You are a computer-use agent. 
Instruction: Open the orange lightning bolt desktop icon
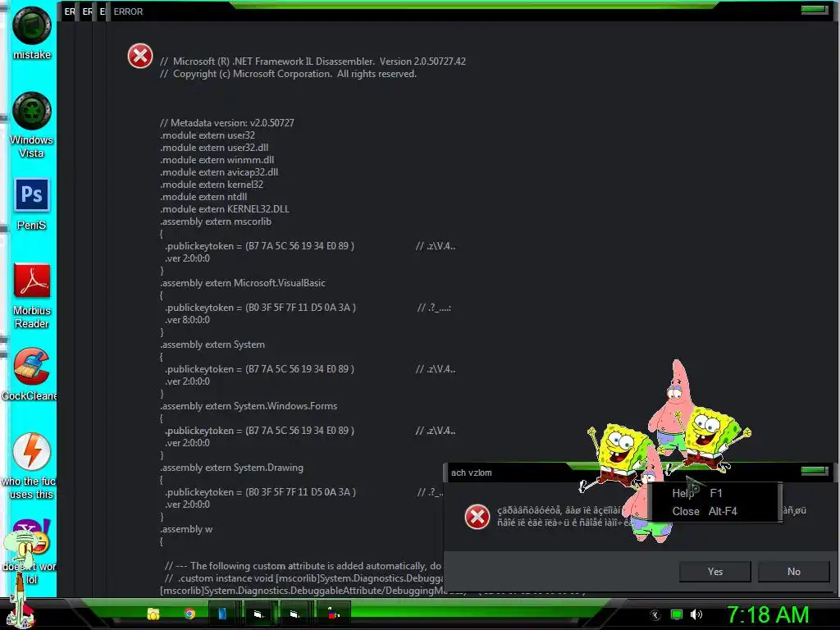pos(32,452)
